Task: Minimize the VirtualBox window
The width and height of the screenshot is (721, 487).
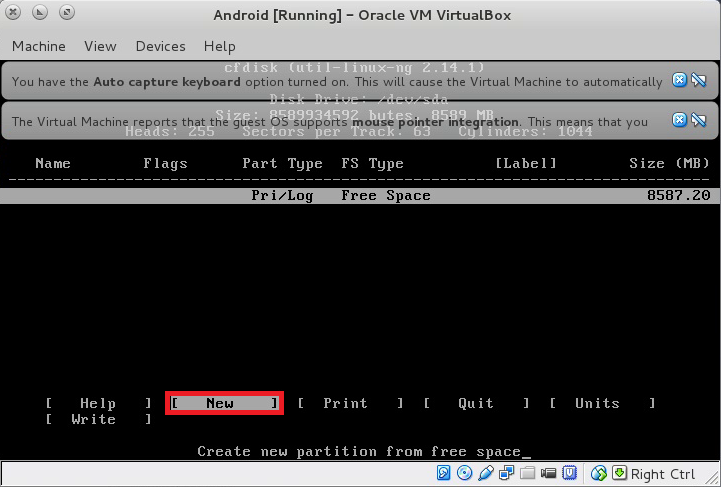Action: [40, 12]
